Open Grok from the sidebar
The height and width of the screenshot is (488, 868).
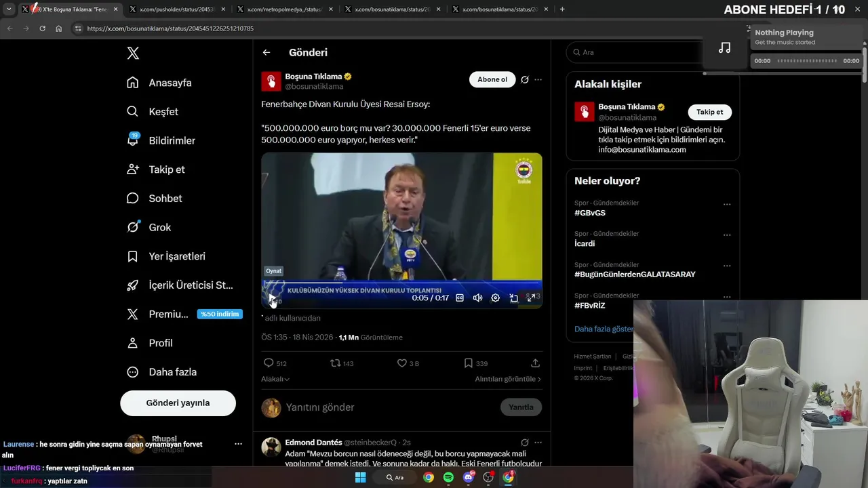(149, 227)
